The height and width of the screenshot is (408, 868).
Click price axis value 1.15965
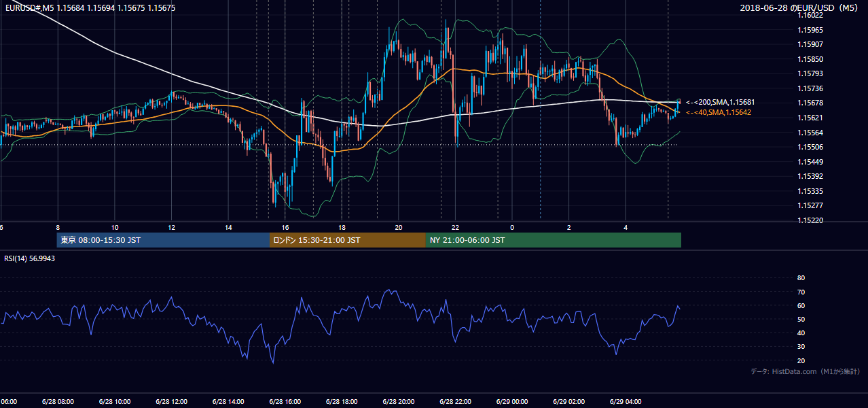811,30
